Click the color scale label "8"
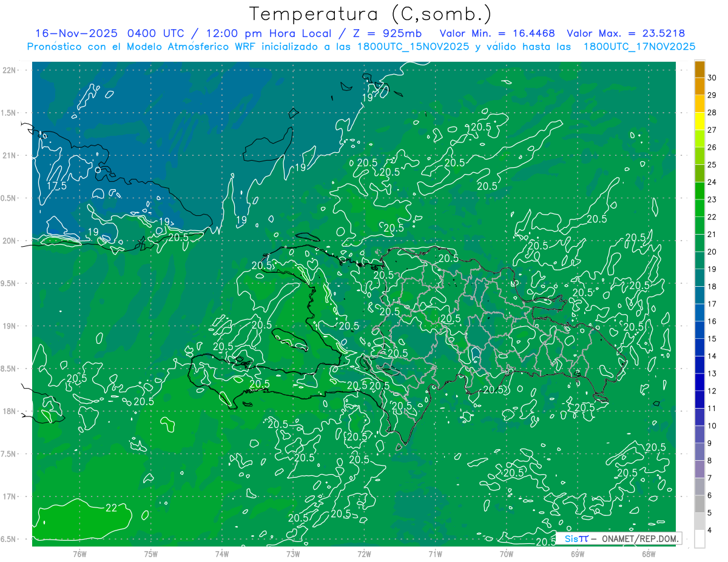Screen dimensions: 728x562 710,461
